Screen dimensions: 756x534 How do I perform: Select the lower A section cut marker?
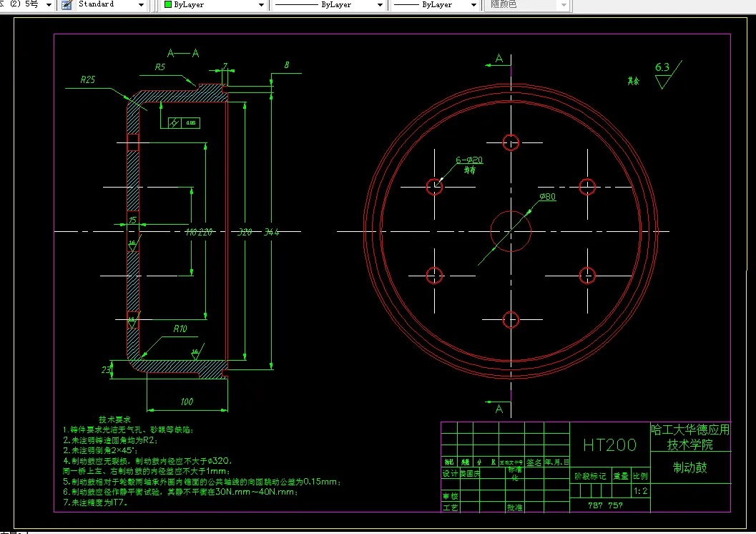499,407
